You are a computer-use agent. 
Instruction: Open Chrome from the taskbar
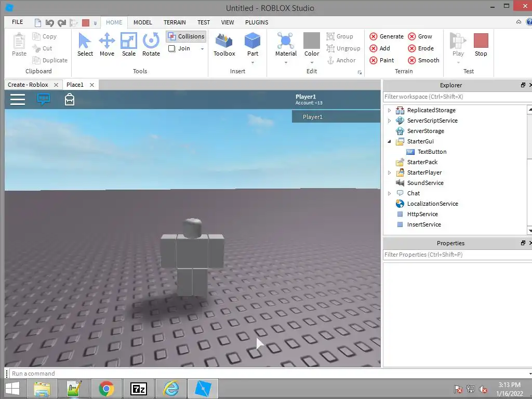coord(106,389)
